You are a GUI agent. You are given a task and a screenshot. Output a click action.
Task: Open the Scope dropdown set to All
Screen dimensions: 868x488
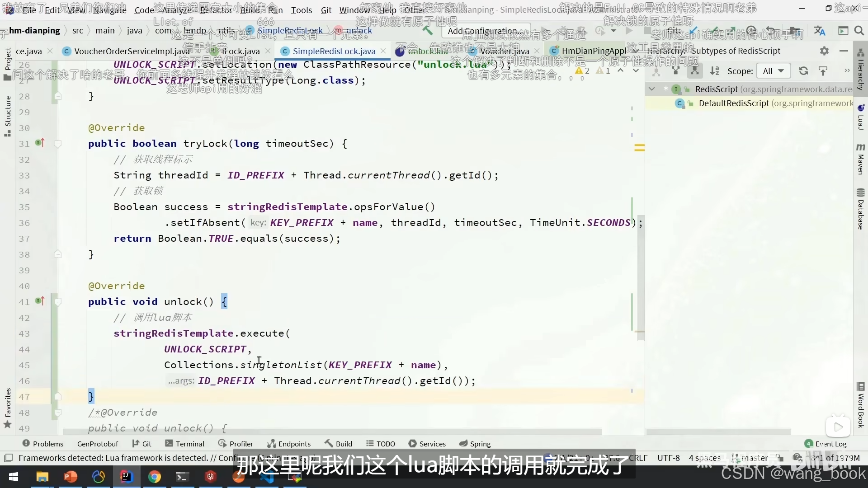(x=773, y=71)
